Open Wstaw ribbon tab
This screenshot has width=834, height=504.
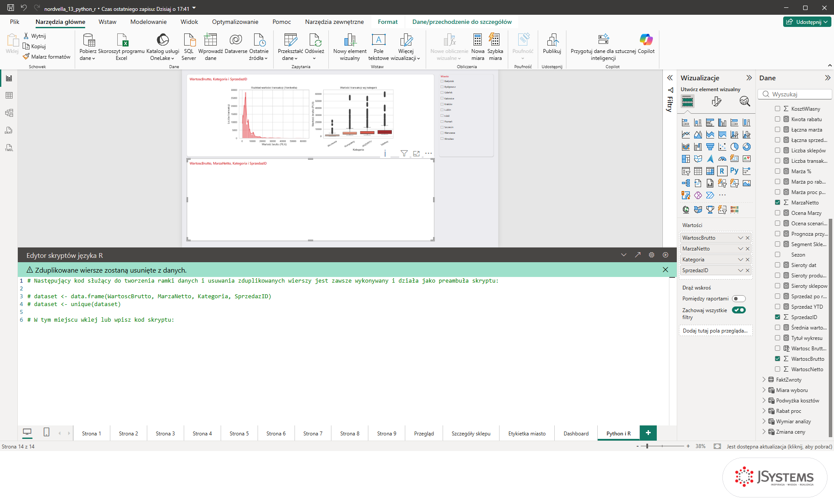coord(107,22)
